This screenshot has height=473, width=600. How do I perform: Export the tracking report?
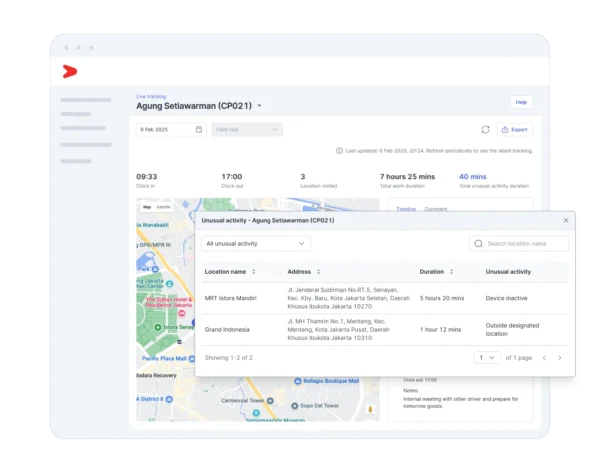click(x=514, y=130)
